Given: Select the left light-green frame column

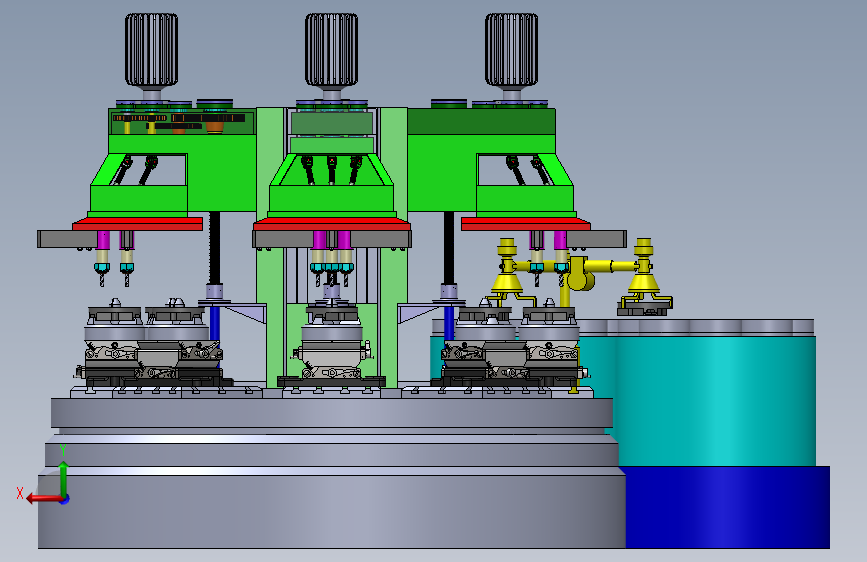Looking at the screenshot, I should pos(270,247).
